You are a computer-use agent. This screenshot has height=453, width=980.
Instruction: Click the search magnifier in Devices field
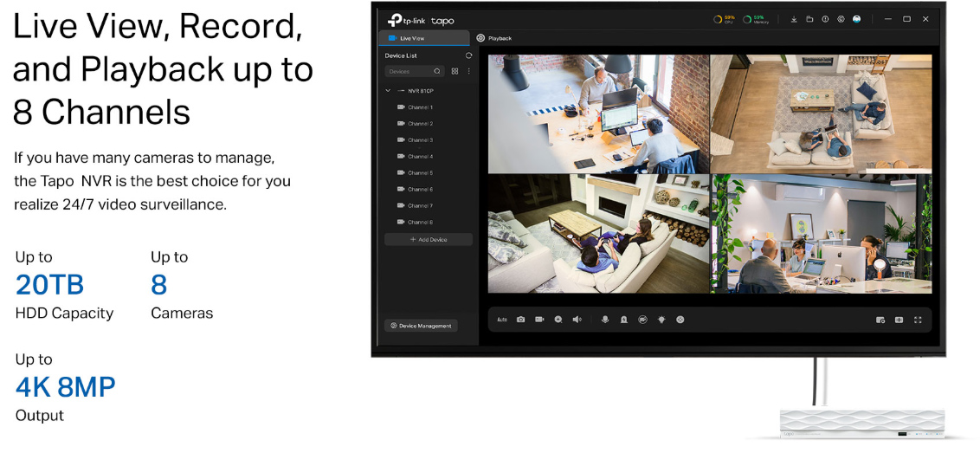click(437, 71)
